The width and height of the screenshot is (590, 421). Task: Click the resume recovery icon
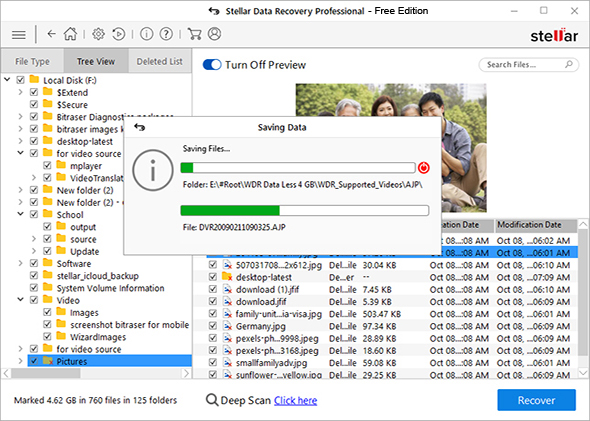click(x=119, y=34)
